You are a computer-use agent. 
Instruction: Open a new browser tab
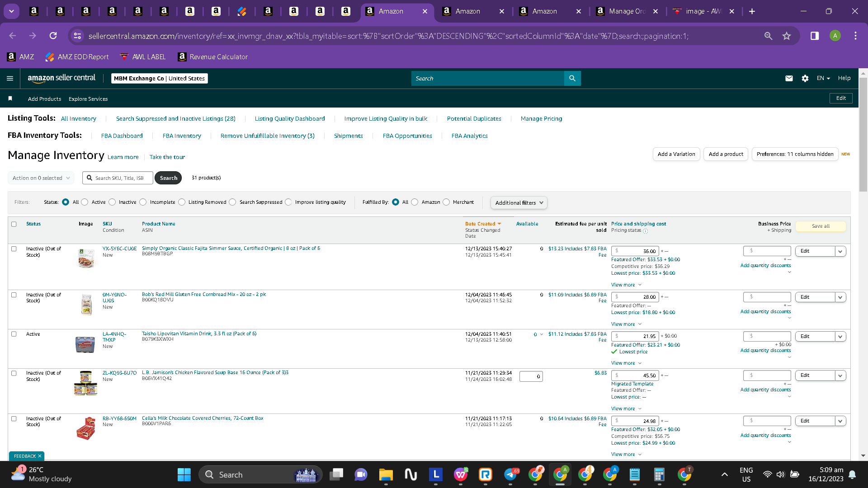[752, 11]
